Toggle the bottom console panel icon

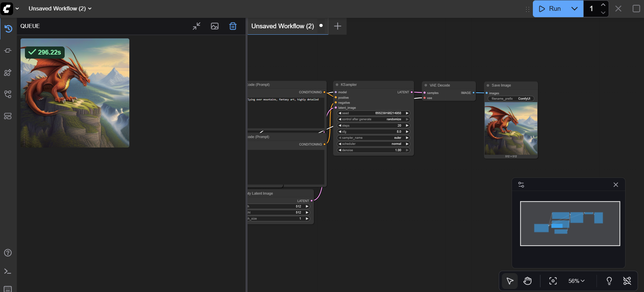click(x=8, y=271)
